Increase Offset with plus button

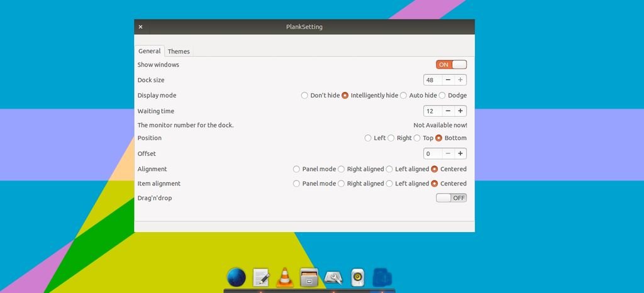pyautogui.click(x=460, y=153)
